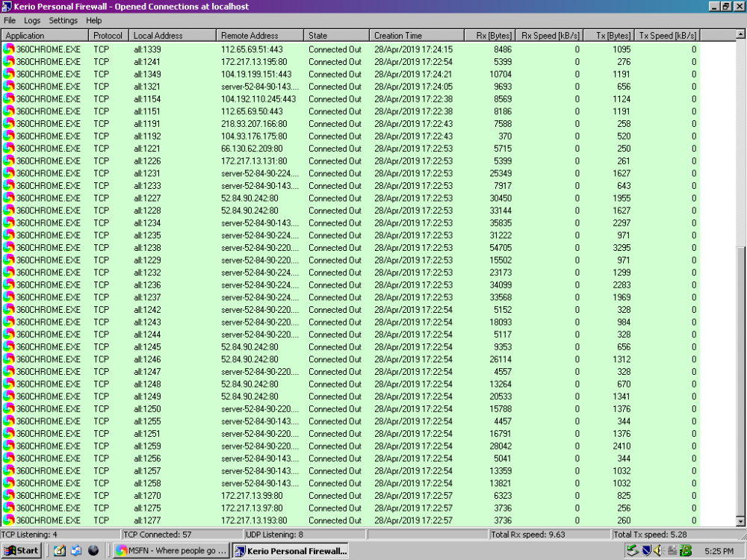This screenshot has width=747, height=560.
Task: Click the green network tray icon
Action: (632, 551)
